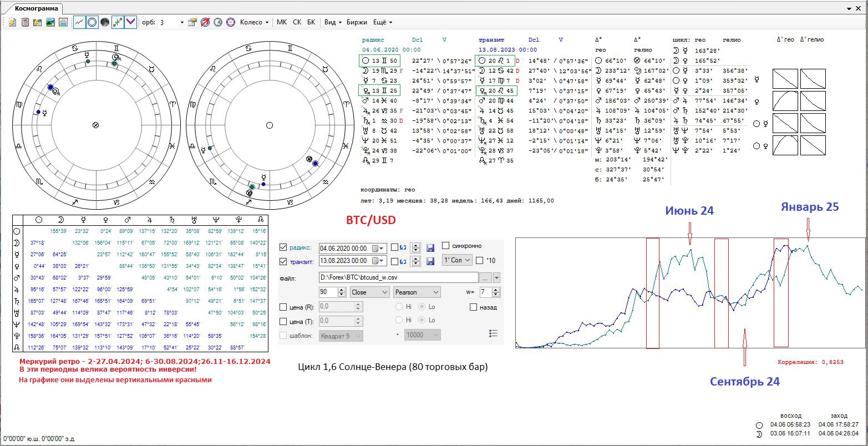Enable the назад checkbox
The width and height of the screenshot is (868, 446).
pyautogui.click(x=474, y=307)
